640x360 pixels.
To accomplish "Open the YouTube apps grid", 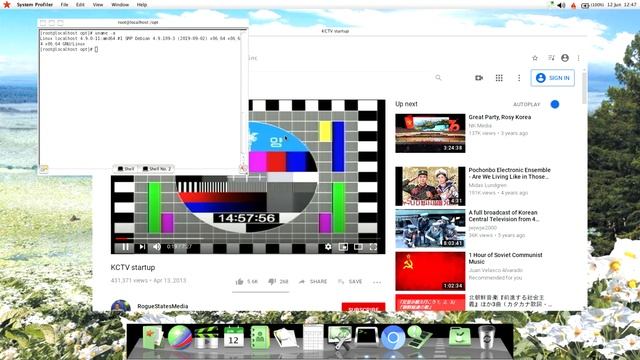I will (499, 78).
